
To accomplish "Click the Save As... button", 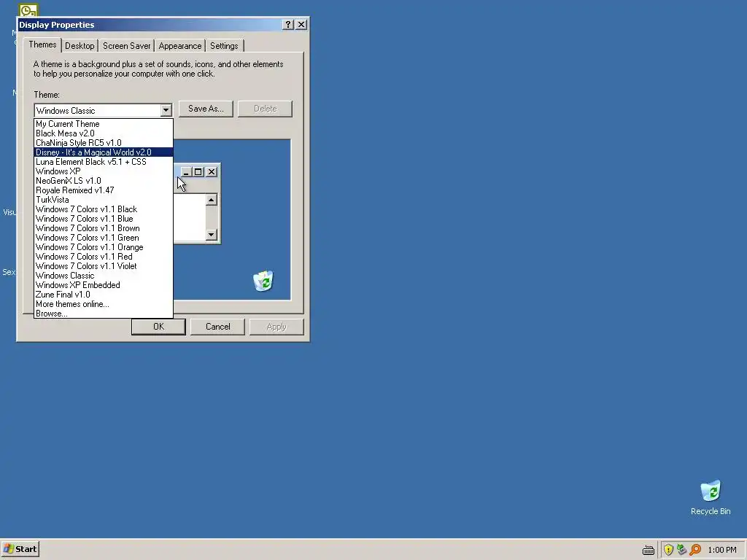I will click(x=206, y=109).
